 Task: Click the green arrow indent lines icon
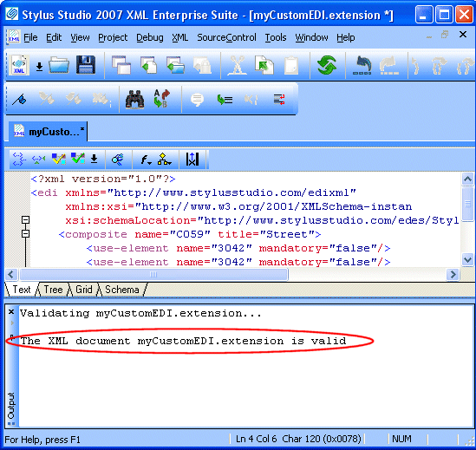(225, 100)
